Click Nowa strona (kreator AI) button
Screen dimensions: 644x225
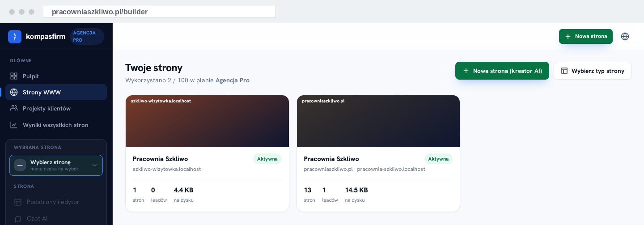502,71
